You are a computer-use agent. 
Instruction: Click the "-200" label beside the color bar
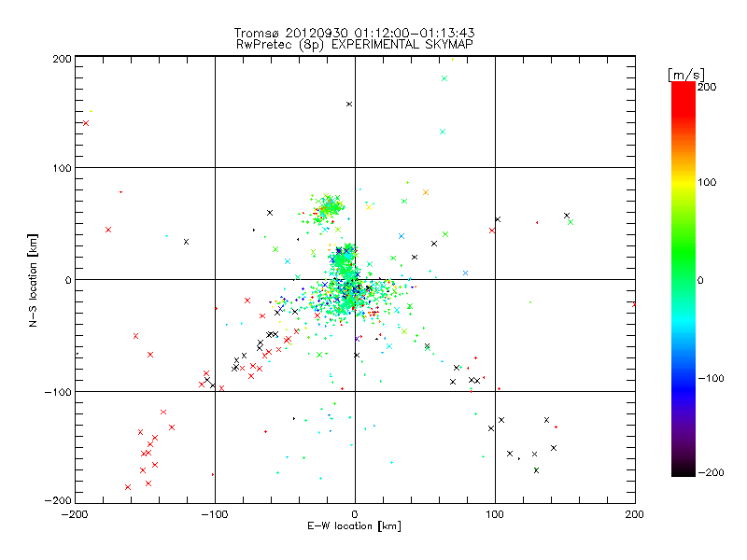pyautogui.click(x=711, y=472)
